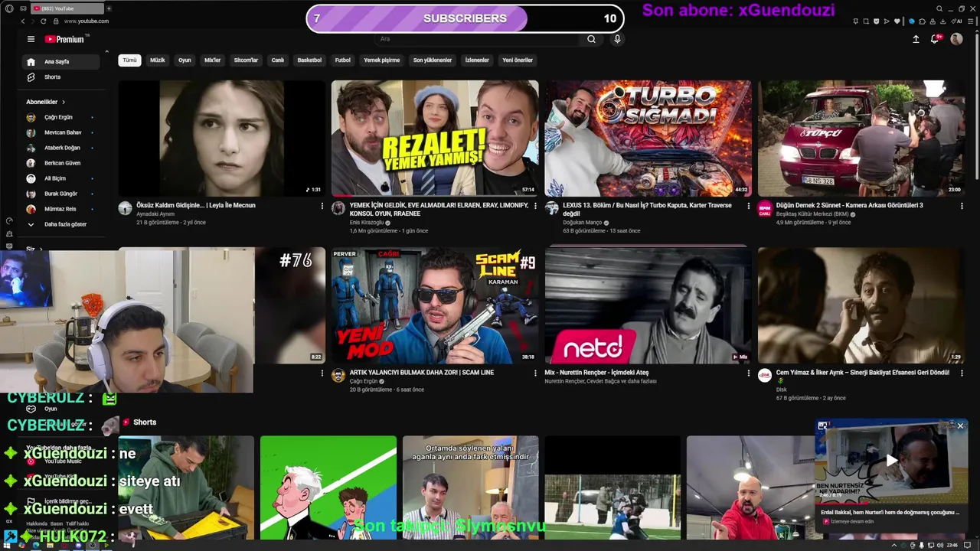
Task: Open the YouTube hamburger guide menu
Action: pyautogui.click(x=31, y=39)
